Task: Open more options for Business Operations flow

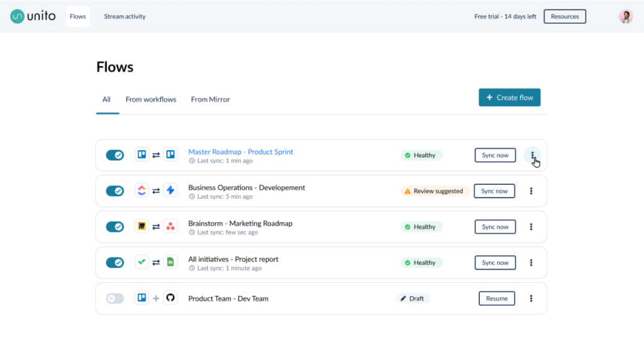Action: click(x=531, y=191)
